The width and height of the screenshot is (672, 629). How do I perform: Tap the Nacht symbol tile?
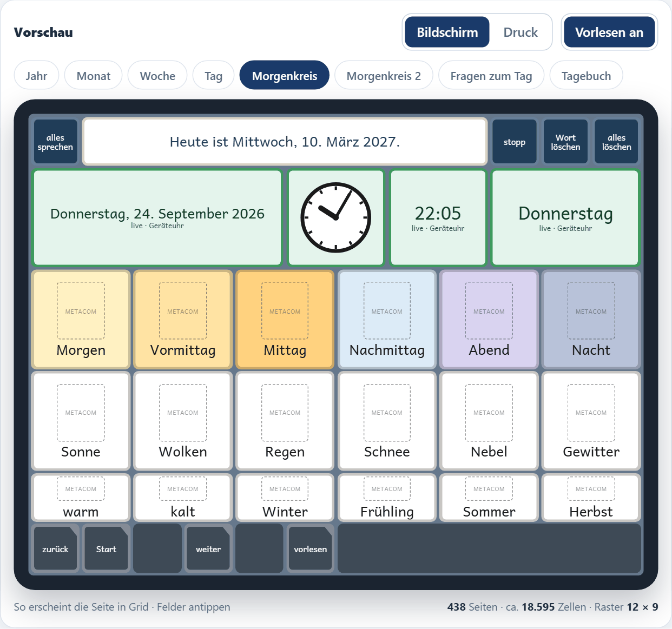click(x=591, y=320)
